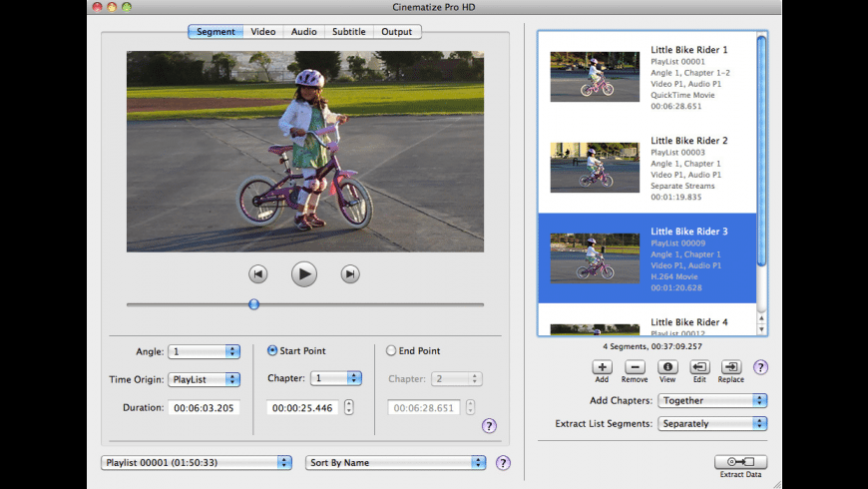Open the Sort By Name dropdown
Image resolution: width=868 pixels, height=489 pixels.
point(397,463)
